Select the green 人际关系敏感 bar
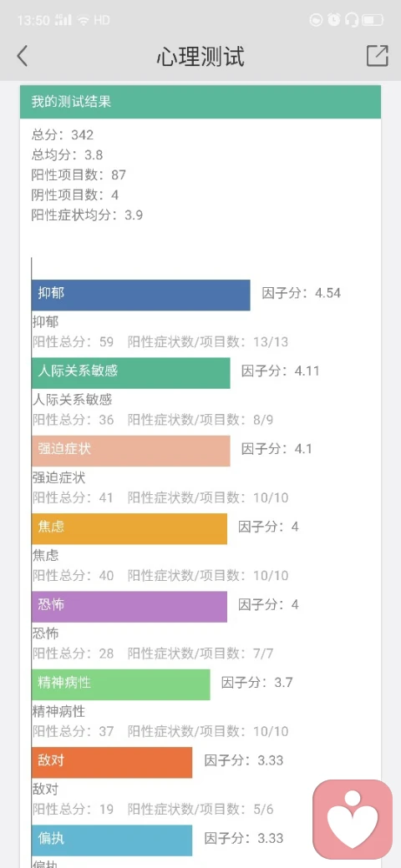Screen dimensions: 401x868 pos(130,373)
